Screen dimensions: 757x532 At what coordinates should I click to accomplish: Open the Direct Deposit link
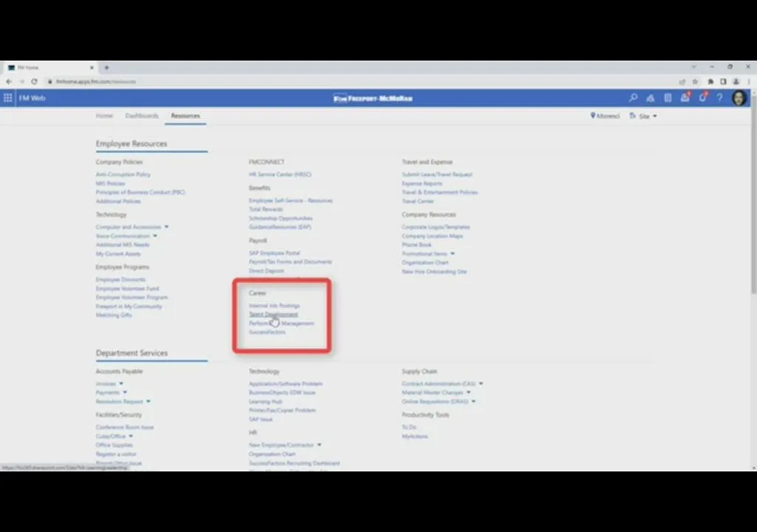pyautogui.click(x=266, y=271)
